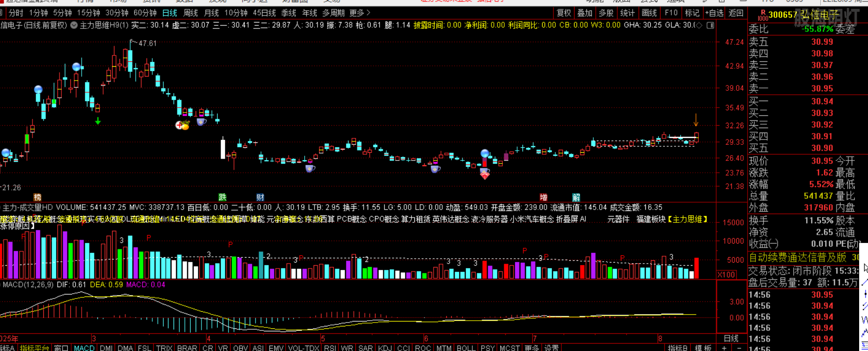Click the zoom in plus button
868x351 pixels.
click(x=724, y=348)
